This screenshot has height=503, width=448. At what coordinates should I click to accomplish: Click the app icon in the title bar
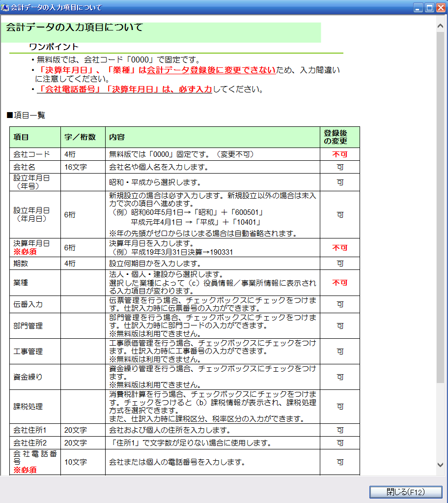6,7
